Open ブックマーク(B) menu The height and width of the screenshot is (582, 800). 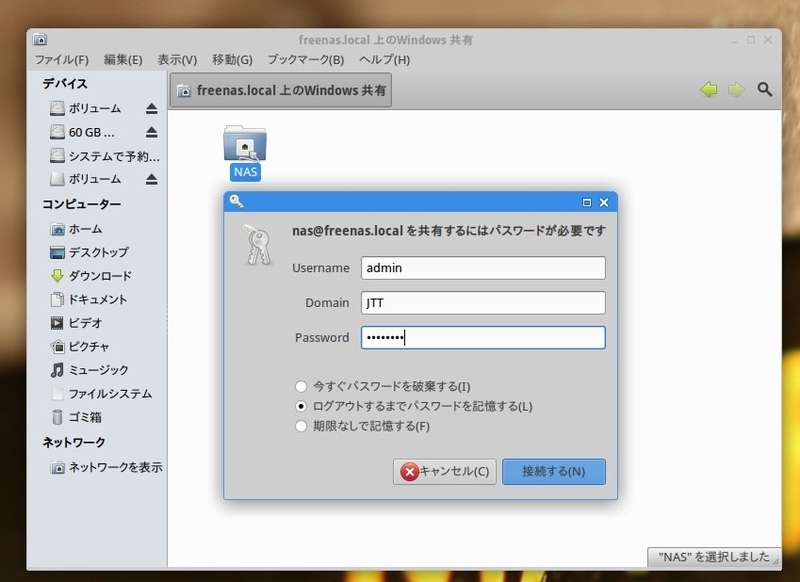point(306,60)
